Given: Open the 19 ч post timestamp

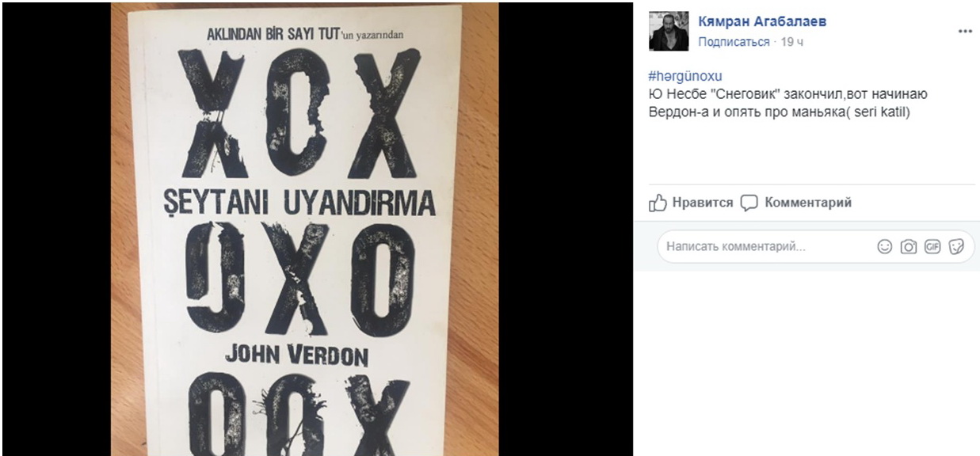Looking at the screenshot, I should point(791,42).
